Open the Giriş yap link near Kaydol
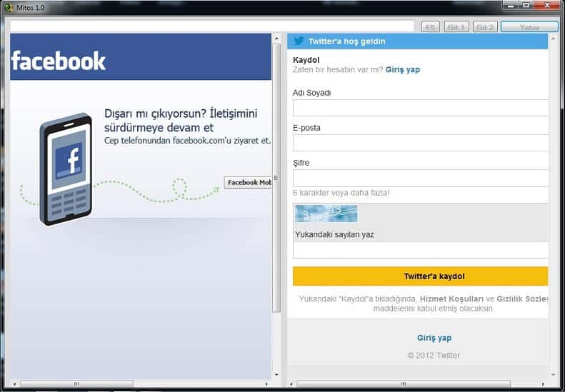 coord(403,70)
